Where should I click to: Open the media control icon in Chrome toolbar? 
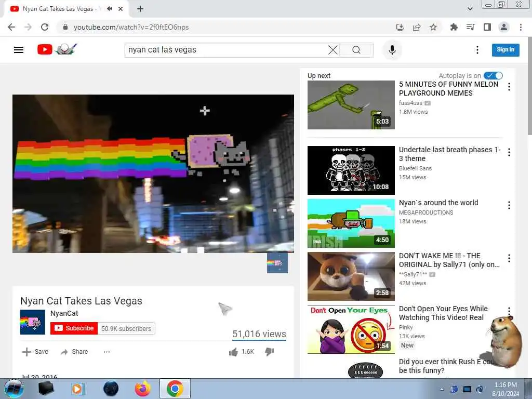471,27
